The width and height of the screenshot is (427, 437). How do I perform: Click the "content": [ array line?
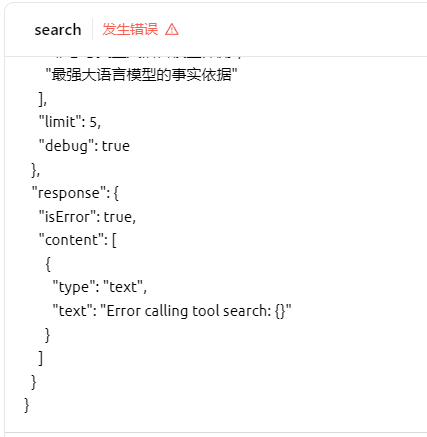(77, 240)
